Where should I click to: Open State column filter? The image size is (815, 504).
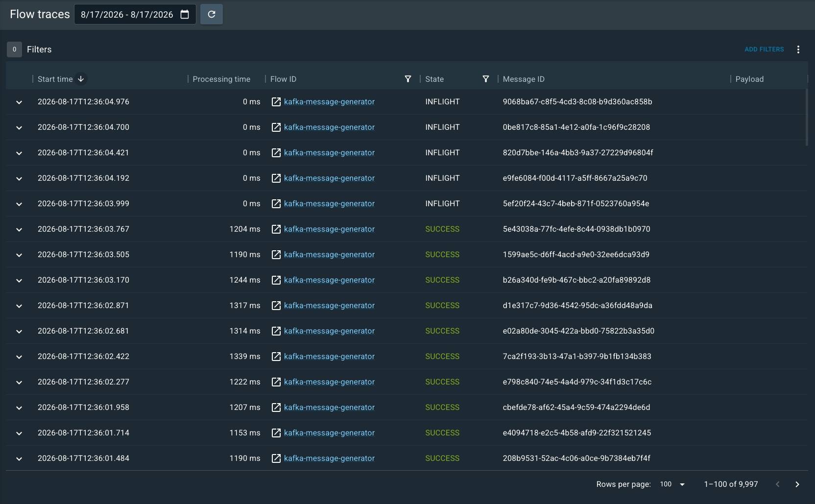point(485,79)
